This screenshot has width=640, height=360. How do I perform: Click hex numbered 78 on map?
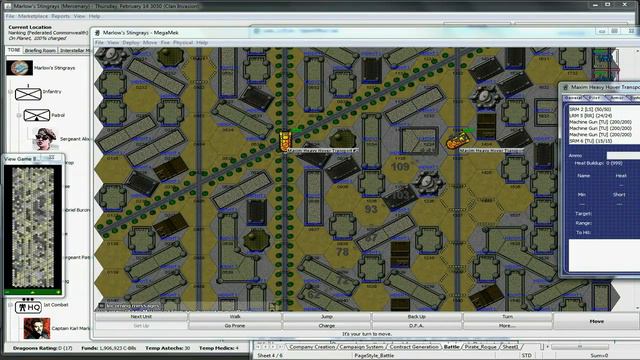tap(342, 252)
